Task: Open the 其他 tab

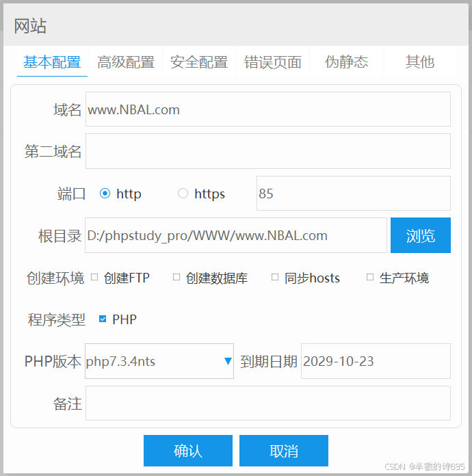Action: pos(420,62)
